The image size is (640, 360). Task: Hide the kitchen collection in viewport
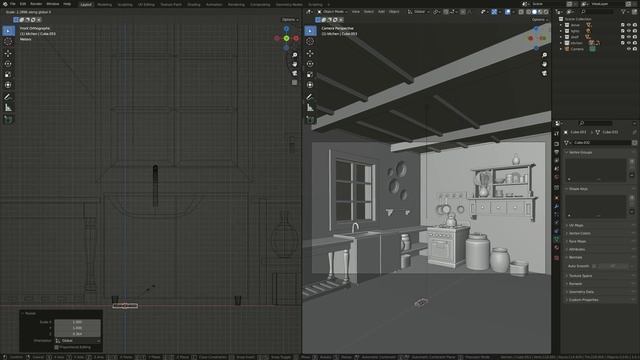(629, 42)
